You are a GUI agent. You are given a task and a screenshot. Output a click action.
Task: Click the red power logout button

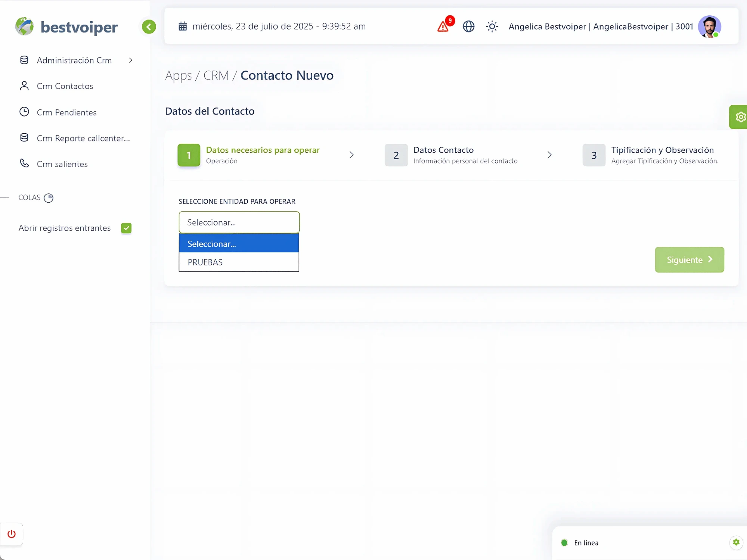(12, 534)
